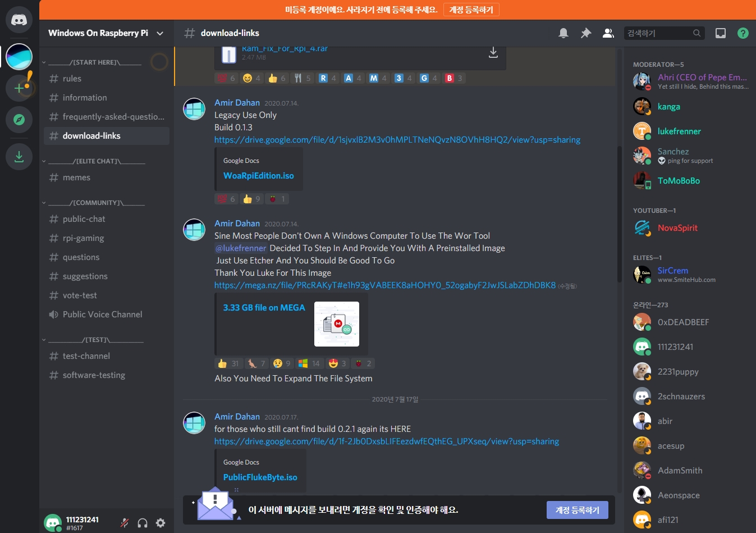Open the inbox icon in header
The image size is (756, 533).
click(x=721, y=33)
